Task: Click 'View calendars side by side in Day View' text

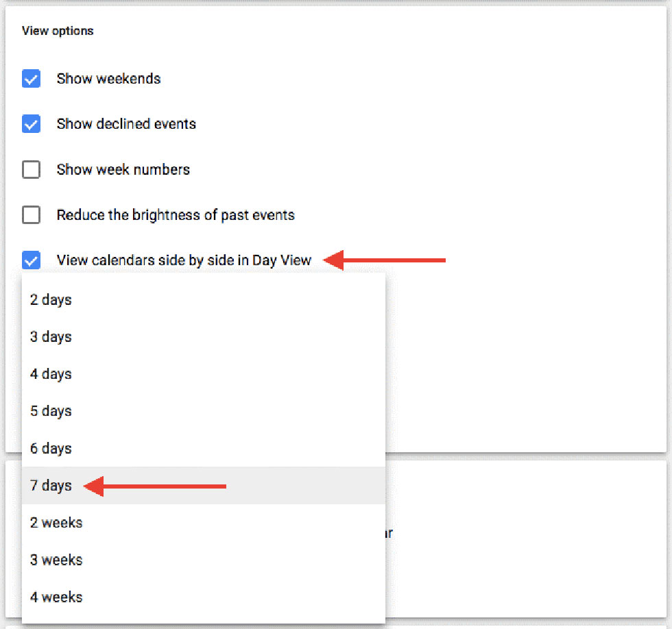Action: [x=184, y=260]
